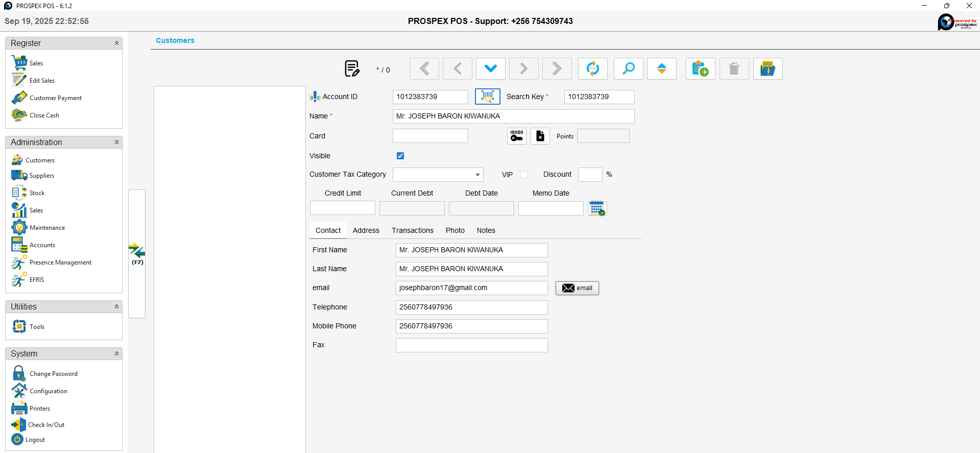
Task: Collapse the Administration panel section
Action: point(116,142)
